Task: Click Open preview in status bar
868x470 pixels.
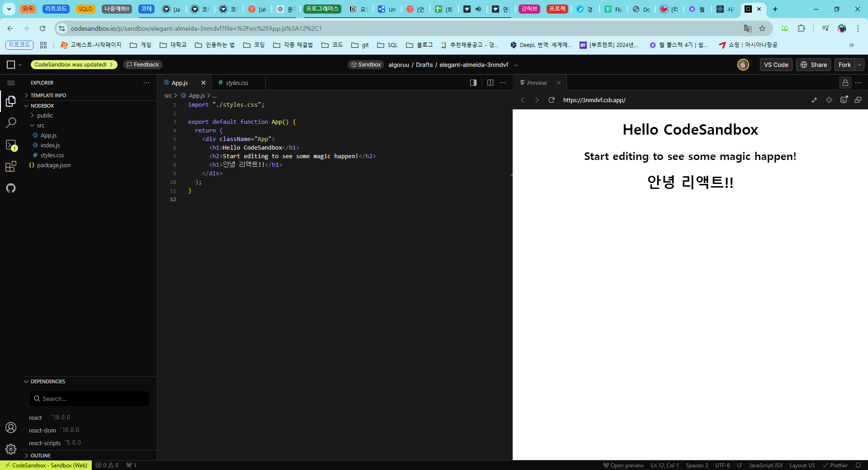Action: 623,465
